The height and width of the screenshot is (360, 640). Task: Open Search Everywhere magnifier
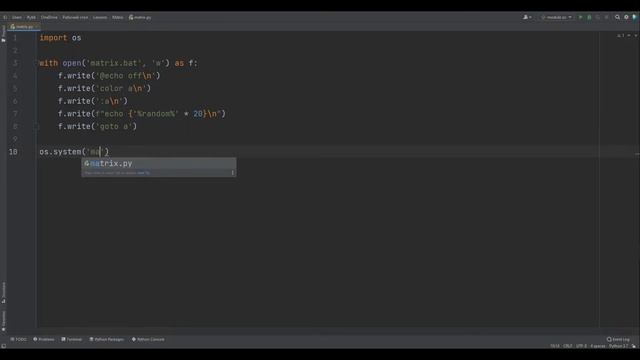tap(617, 17)
